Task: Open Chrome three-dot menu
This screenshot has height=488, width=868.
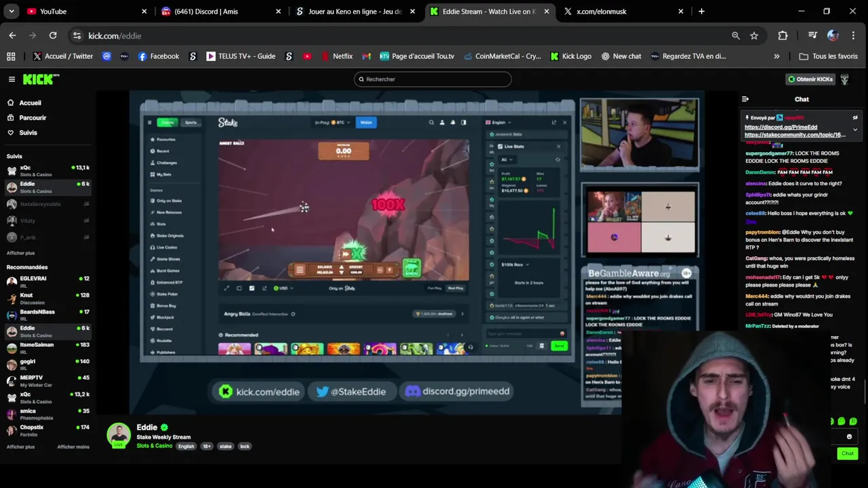Action: click(x=853, y=35)
